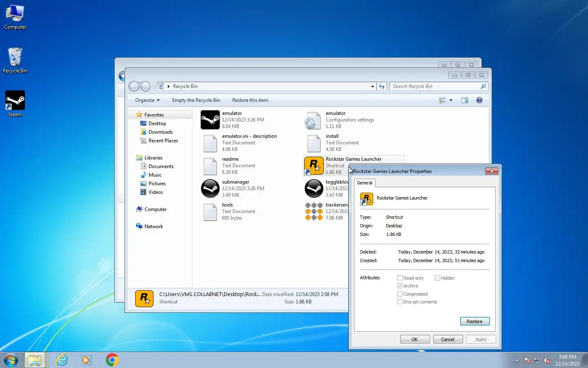Click the Recycle Bin address bar
The height and width of the screenshot is (368, 588).
pos(267,86)
